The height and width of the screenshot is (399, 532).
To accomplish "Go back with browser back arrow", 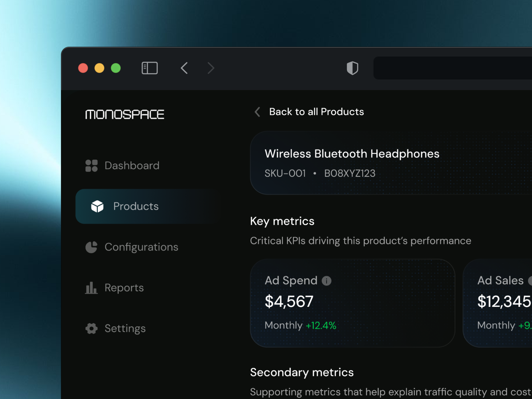I will tap(184, 68).
